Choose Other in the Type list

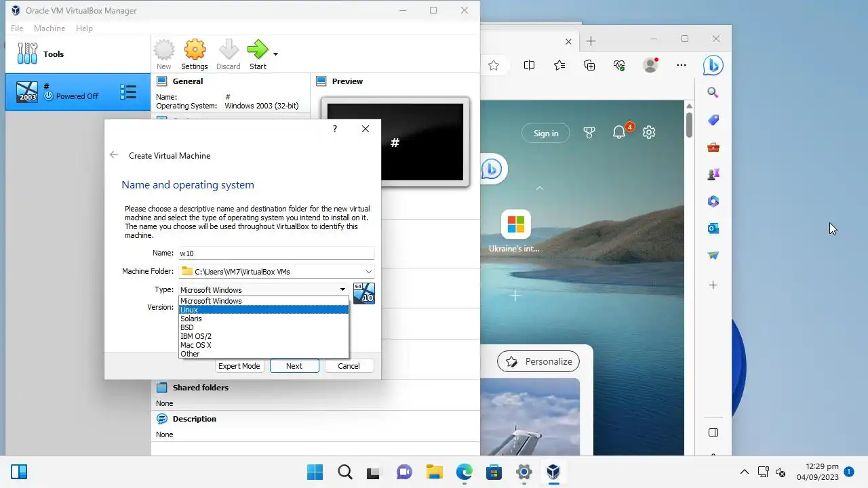coord(263,354)
